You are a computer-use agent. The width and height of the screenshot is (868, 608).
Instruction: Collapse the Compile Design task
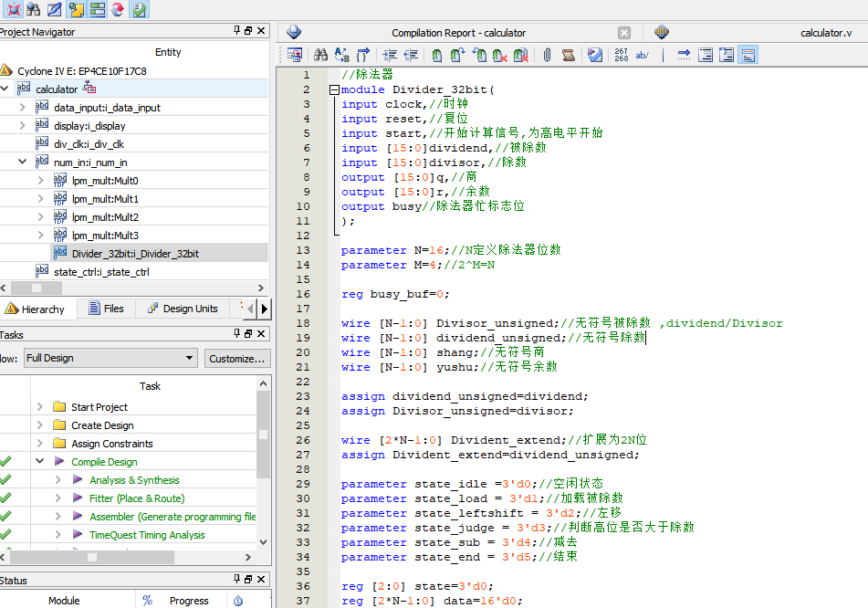(40, 461)
